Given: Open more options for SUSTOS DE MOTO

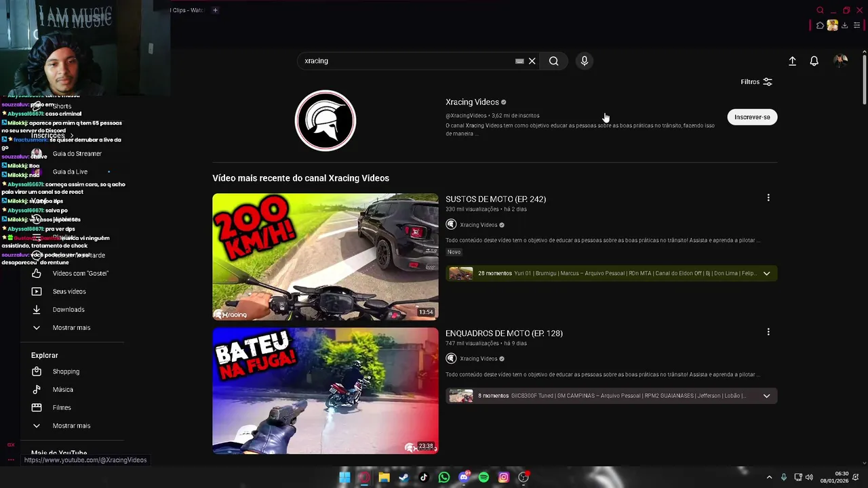Looking at the screenshot, I should [x=768, y=198].
